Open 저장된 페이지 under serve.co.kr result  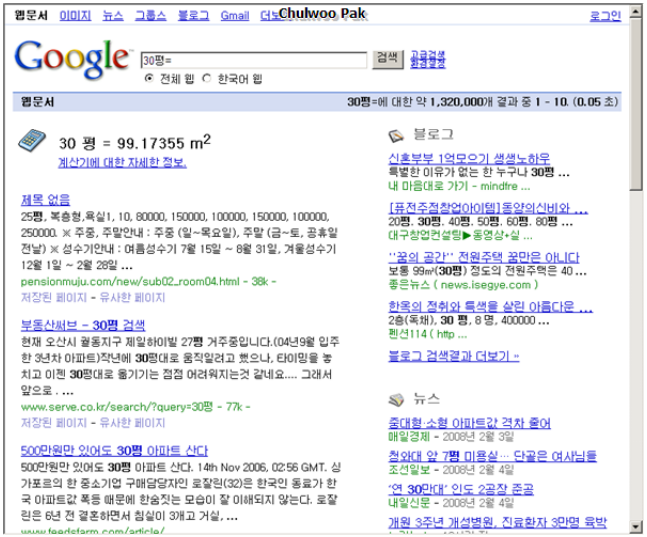point(54,423)
